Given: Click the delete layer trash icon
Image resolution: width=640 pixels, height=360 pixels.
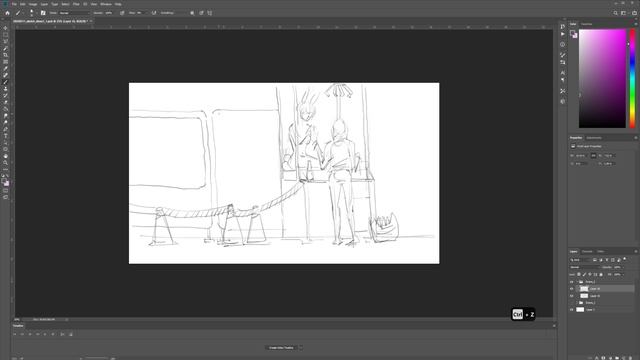Looking at the screenshot, I should tap(631, 358).
